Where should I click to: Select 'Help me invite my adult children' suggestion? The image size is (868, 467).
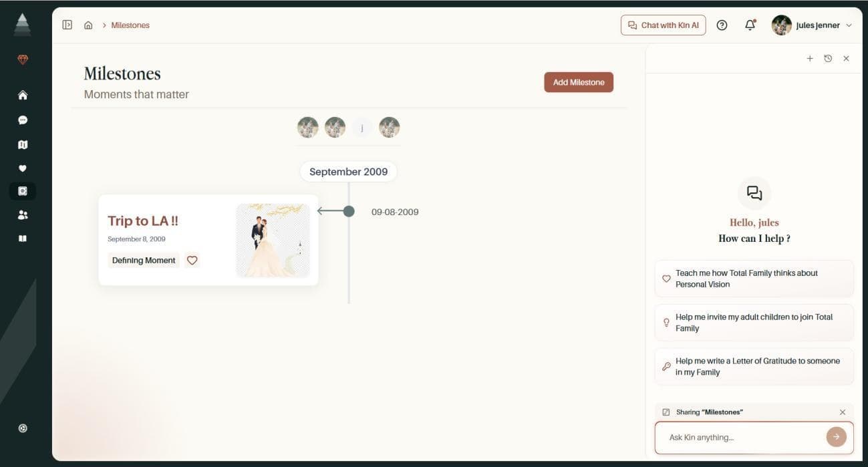(x=754, y=323)
